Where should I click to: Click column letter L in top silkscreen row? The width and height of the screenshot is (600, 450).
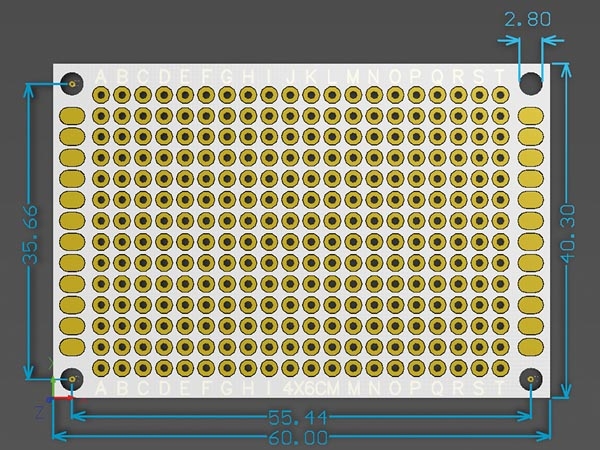click(332, 77)
